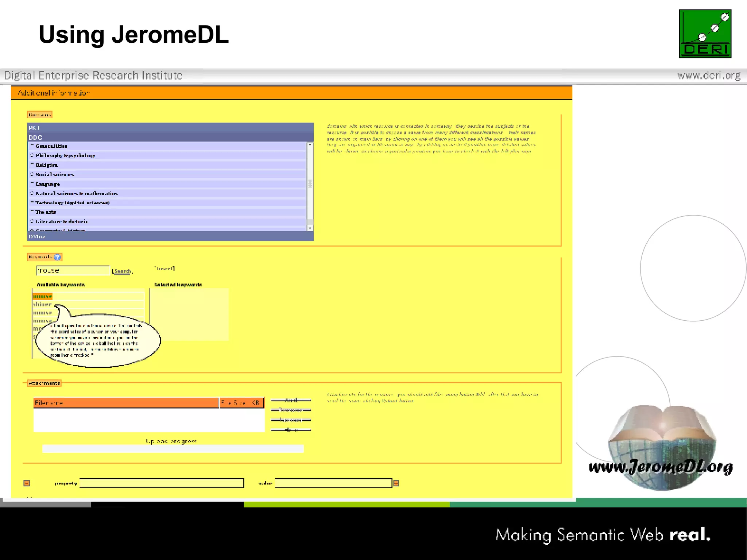Image resolution: width=747 pixels, height=560 pixels.
Task: Expand Literature & rhetoric node
Action: point(32,221)
